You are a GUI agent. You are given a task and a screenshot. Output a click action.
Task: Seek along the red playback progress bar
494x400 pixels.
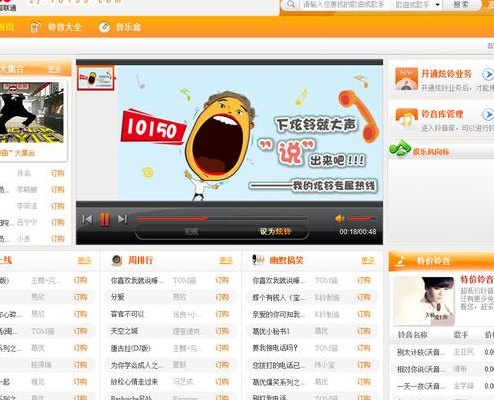click(222, 219)
